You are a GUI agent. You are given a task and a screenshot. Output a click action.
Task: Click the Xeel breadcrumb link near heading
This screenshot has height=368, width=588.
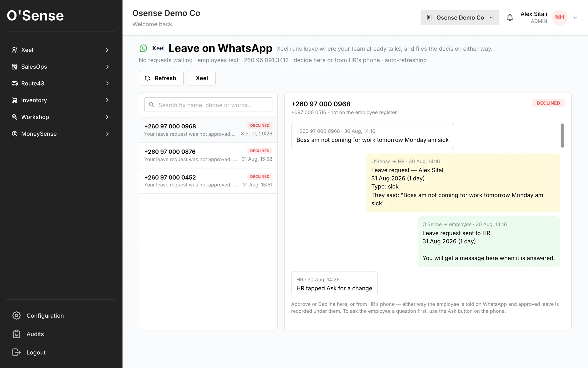point(158,48)
